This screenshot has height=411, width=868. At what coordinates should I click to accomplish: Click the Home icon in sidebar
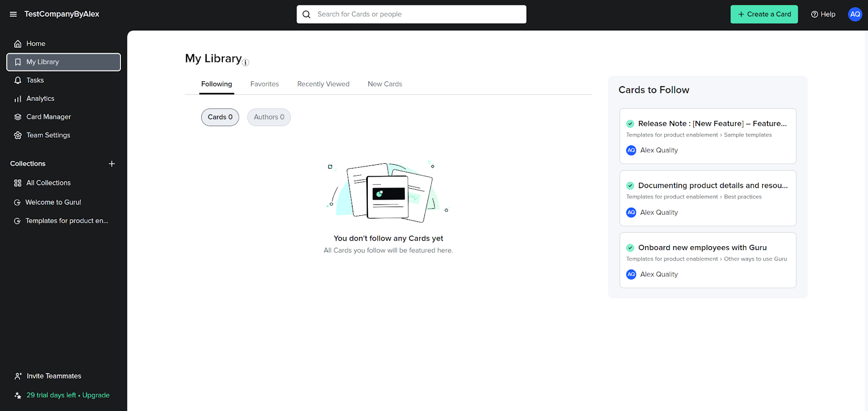18,44
